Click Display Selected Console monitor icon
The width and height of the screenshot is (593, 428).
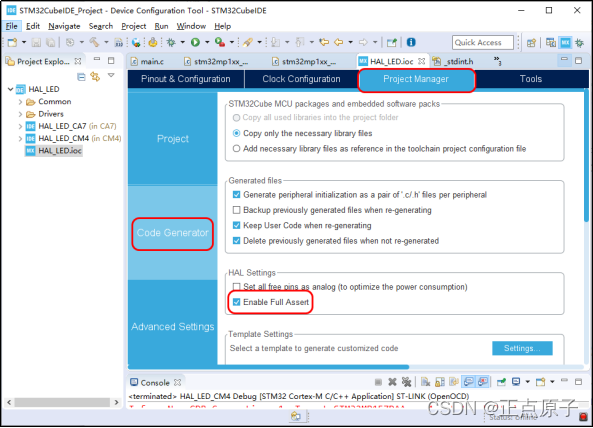pyautogui.click(x=516, y=382)
